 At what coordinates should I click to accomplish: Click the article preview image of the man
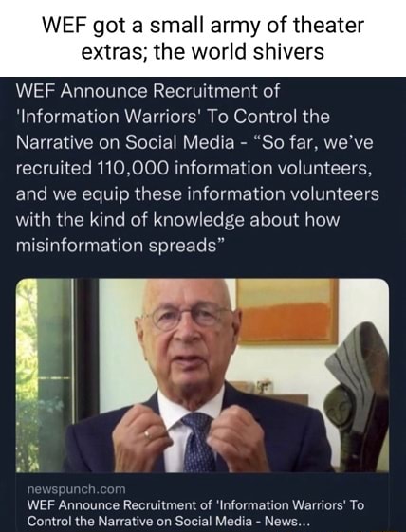click(202, 376)
